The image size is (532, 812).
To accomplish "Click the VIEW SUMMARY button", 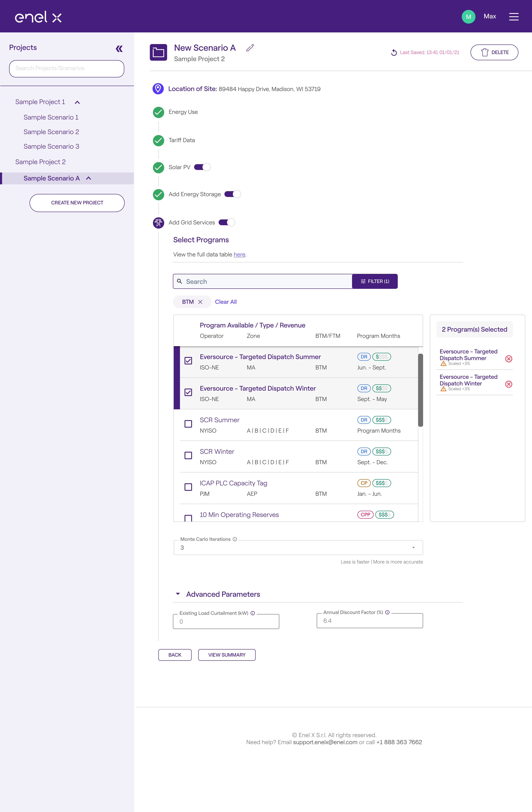I will click(227, 655).
